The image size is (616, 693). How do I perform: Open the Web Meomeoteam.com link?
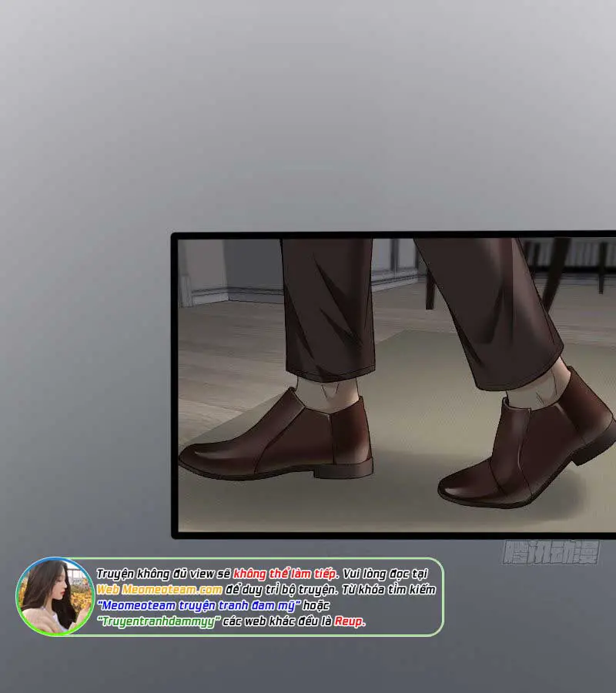coord(143,589)
